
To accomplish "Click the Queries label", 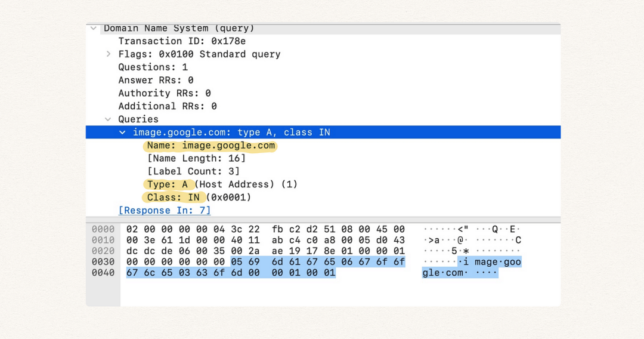I will point(138,119).
